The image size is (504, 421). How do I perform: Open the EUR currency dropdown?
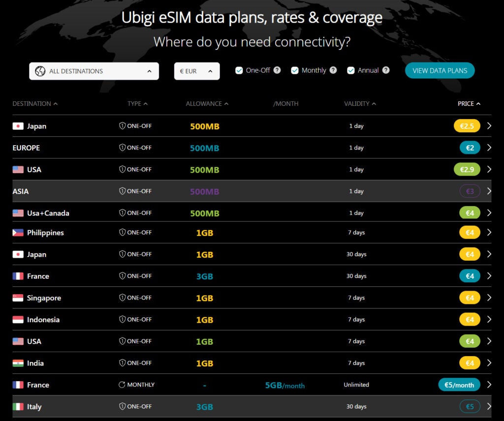click(197, 71)
